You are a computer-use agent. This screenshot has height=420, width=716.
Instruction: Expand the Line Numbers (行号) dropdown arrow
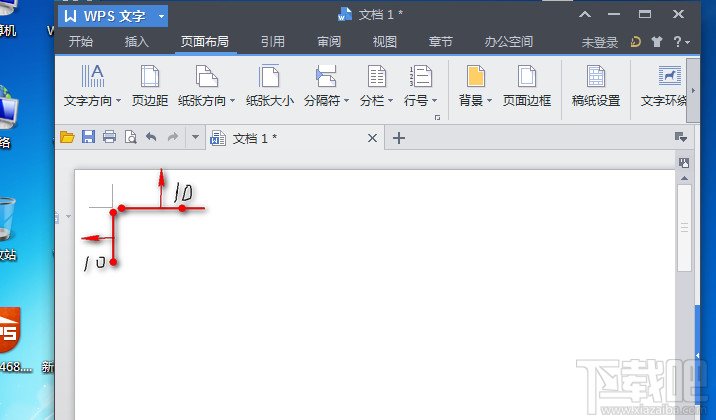coord(434,100)
